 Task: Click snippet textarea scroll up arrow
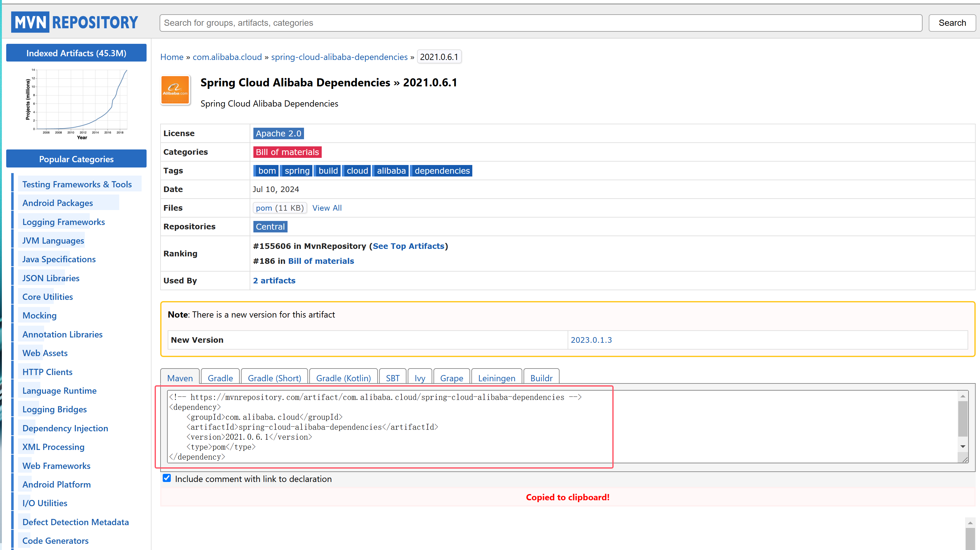point(963,396)
